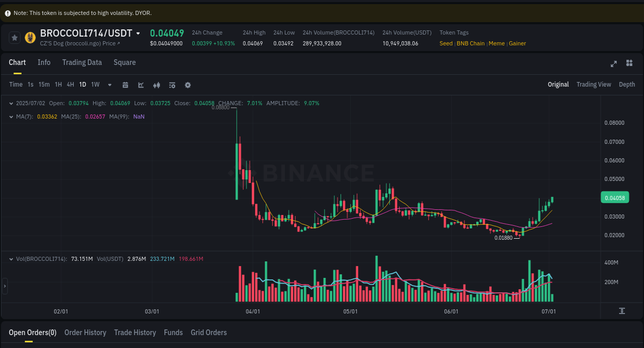The width and height of the screenshot is (644, 348).
Task: Toggle the favorites star for BROCCOLI714/USDT
Action: 14,37
